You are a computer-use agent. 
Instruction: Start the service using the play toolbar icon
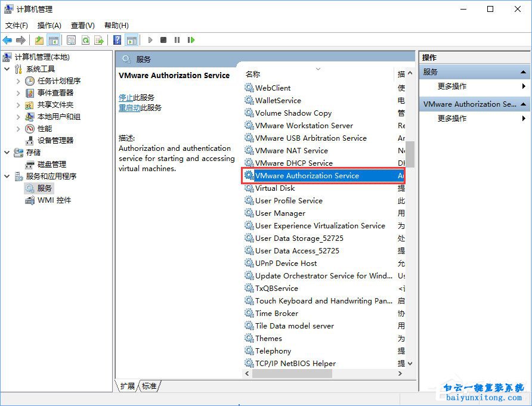tap(150, 40)
